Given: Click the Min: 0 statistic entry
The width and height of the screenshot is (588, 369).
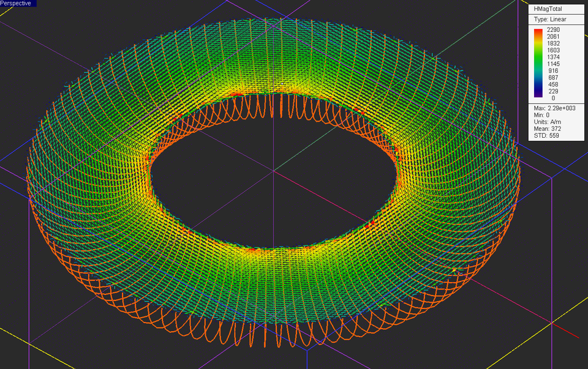Looking at the screenshot, I should (x=542, y=114).
